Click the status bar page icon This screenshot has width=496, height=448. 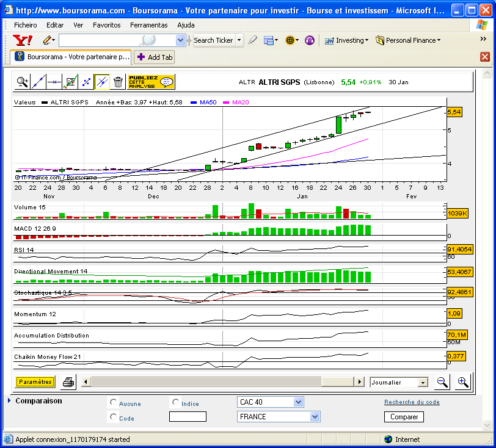pyautogui.click(x=8, y=439)
